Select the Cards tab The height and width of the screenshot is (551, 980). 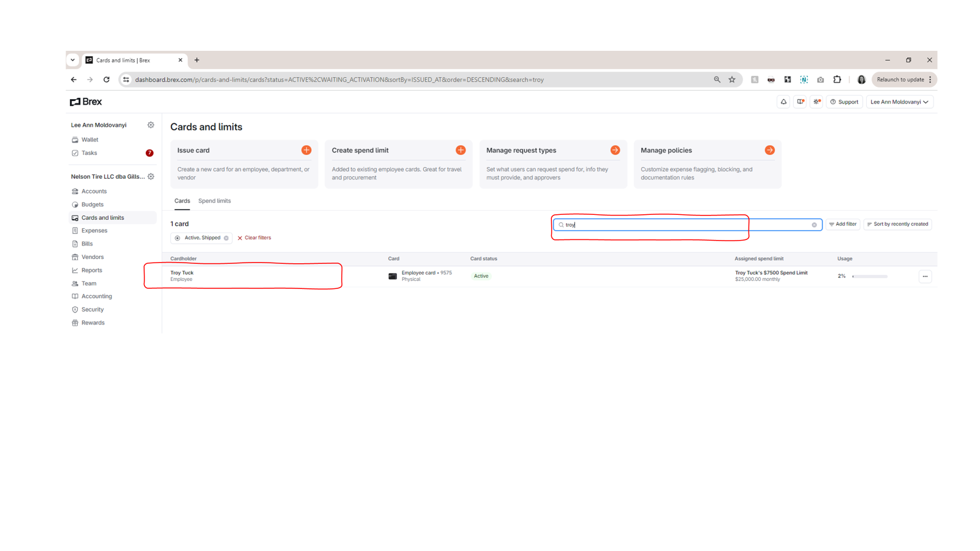click(182, 201)
